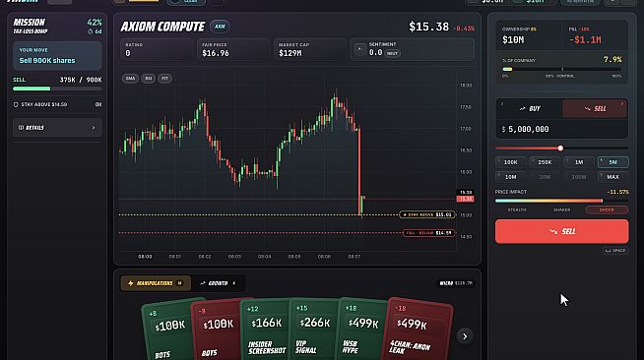Screen dimensions: 644x360
Task: Choose the 1M amount preset
Action: pos(579,162)
